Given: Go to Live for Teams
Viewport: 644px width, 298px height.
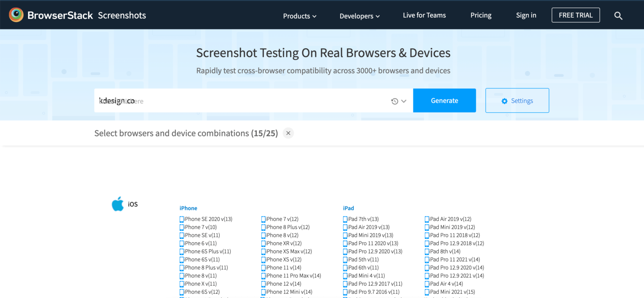Looking at the screenshot, I should pyautogui.click(x=424, y=15).
